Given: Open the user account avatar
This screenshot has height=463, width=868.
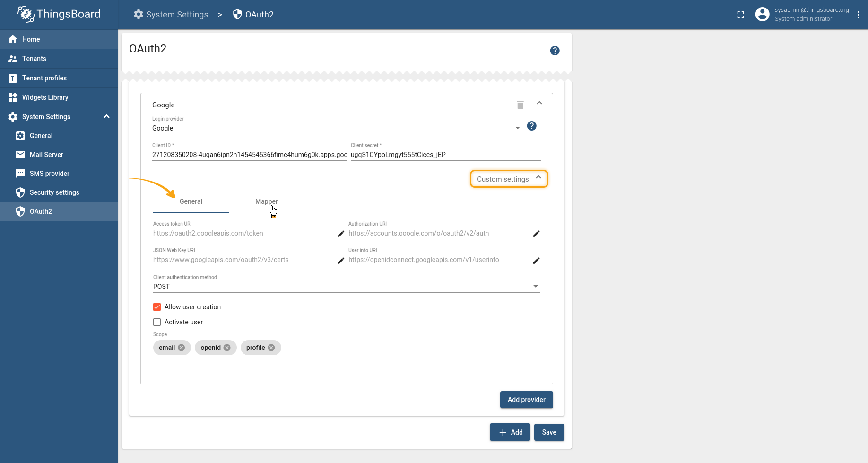Looking at the screenshot, I should [x=762, y=14].
